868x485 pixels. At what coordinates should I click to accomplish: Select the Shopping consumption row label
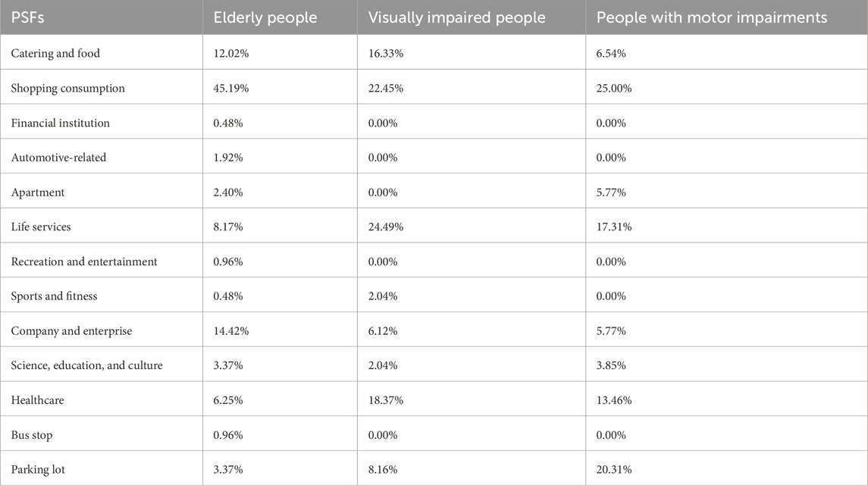[x=67, y=88]
